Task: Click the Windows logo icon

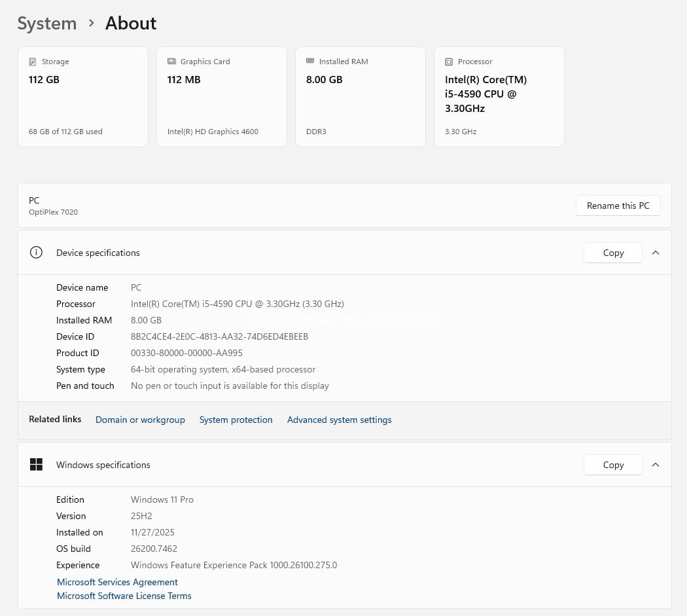Action: pos(37,465)
